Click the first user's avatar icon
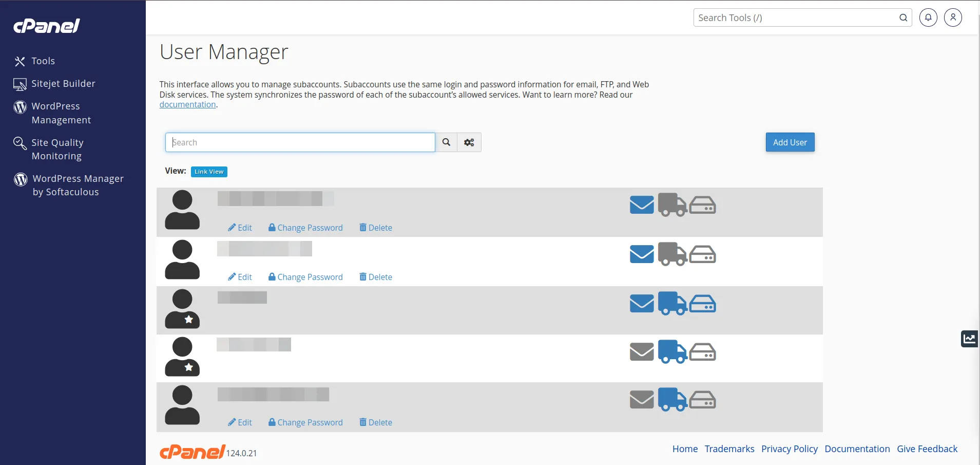 point(182,210)
